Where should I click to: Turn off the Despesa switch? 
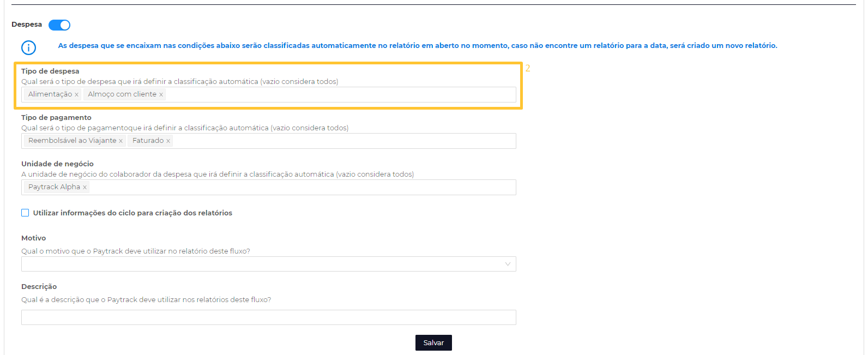click(59, 25)
